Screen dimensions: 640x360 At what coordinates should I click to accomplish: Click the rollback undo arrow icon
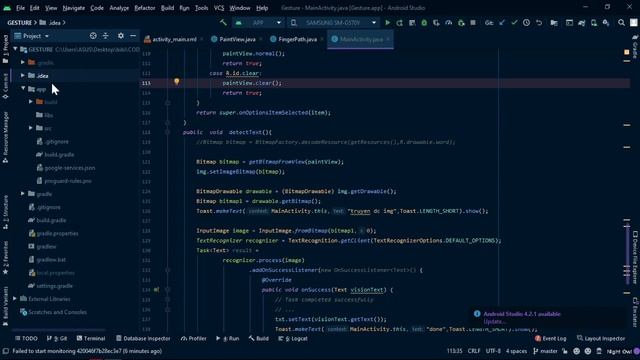point(539,23)
